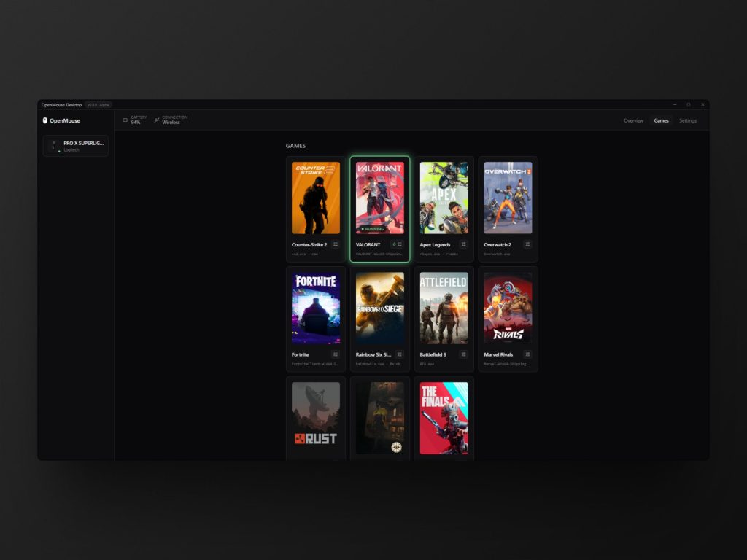The image size is (747, 560).
Task: Select the PRO X SUPERLIGHT device entry
Action: [76, 146]
